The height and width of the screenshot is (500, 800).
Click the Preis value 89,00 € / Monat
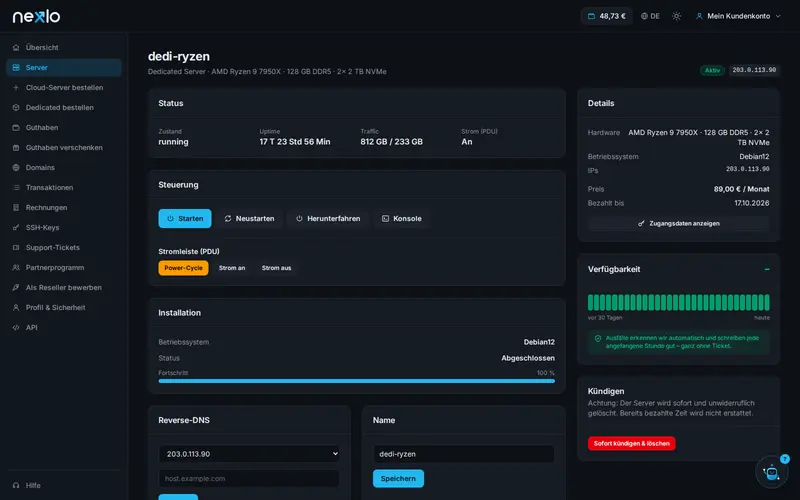[x=741, y=189]
